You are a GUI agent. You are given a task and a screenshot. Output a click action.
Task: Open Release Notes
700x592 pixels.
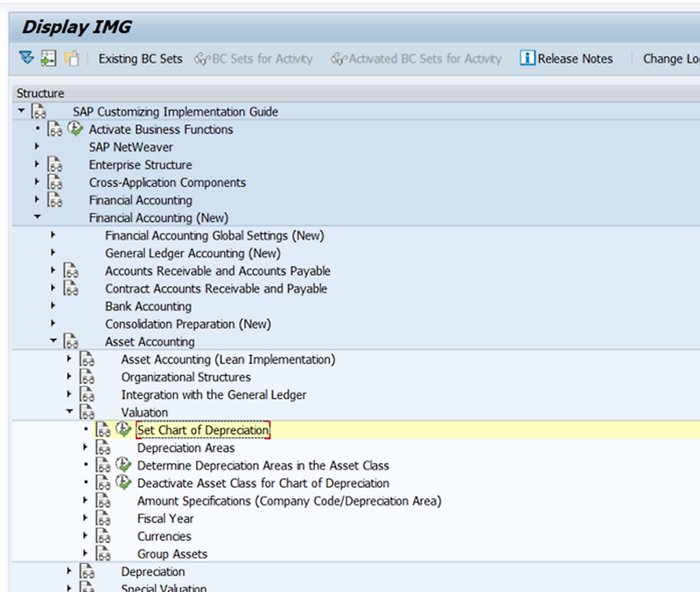click(566, 59)
